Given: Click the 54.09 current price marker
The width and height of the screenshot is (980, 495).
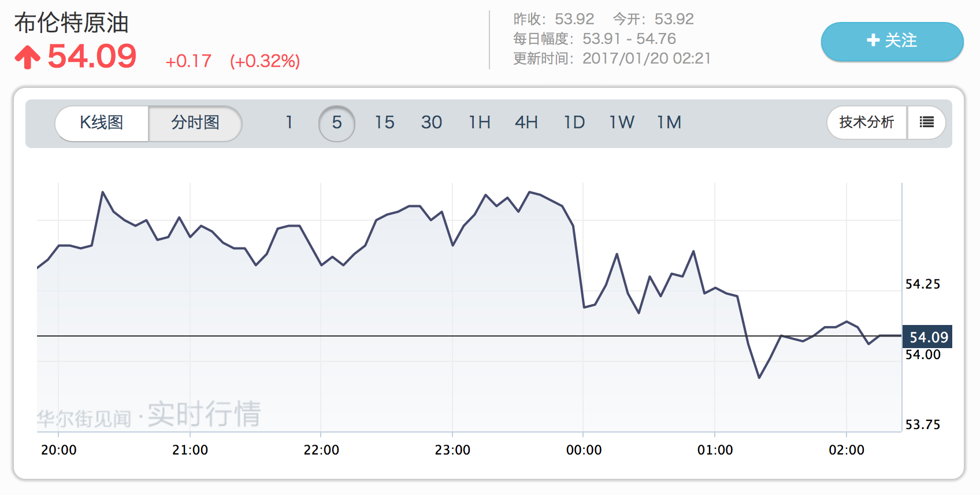Looking at the screenshot, I should click(x=928, y=337).
